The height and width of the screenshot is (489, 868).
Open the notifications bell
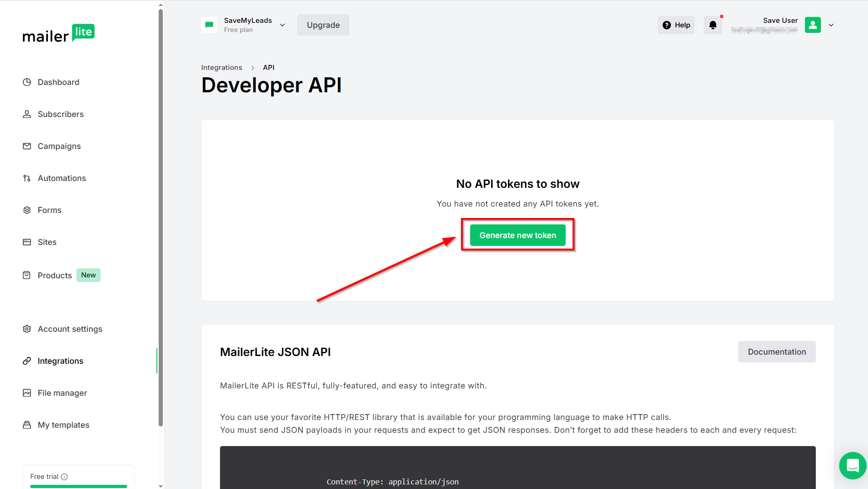[x=713, y=25]
